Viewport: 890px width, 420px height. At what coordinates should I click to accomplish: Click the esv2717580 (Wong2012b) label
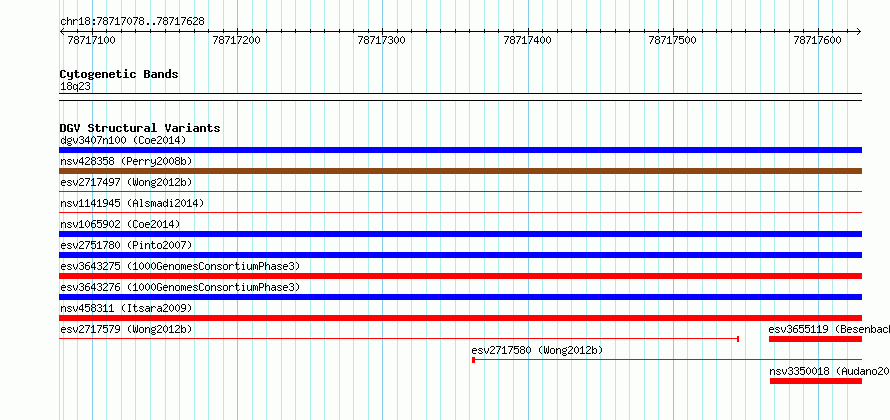pyautogui.click(x=538, y=350)
